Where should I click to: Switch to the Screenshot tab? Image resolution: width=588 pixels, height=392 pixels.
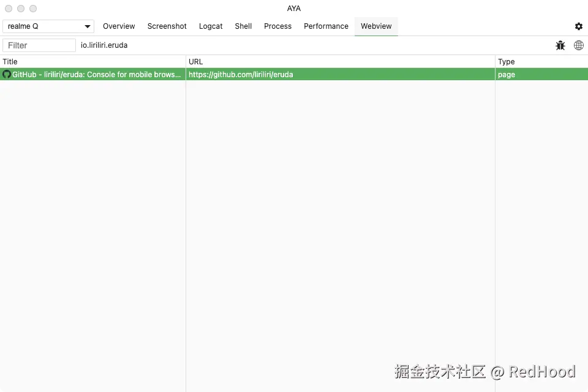(167, 26)
